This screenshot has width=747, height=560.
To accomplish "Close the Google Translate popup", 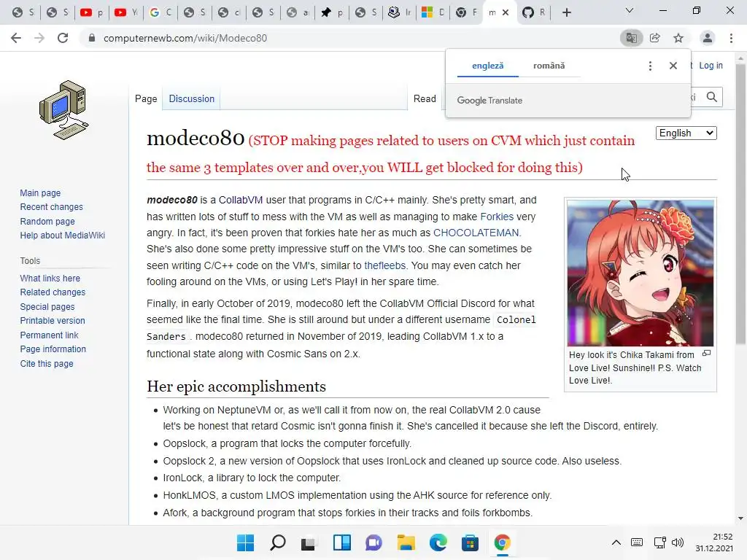I will click(673, 66).
